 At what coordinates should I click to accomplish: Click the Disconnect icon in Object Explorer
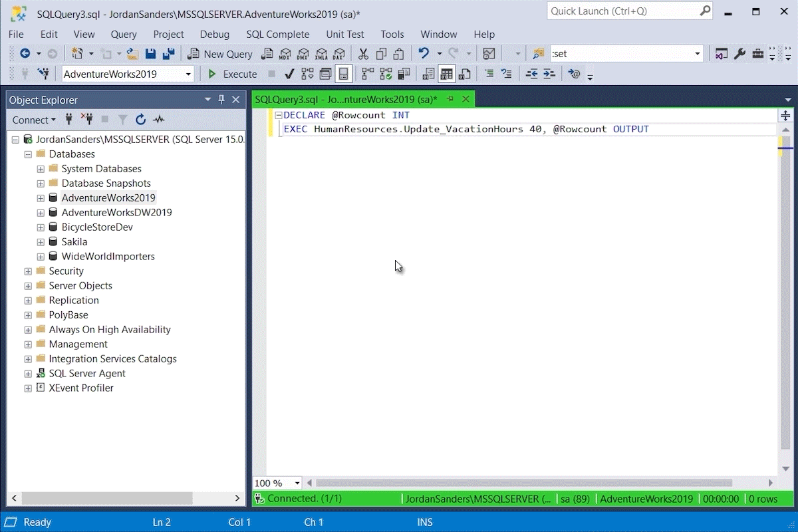(x=87, y=120)
